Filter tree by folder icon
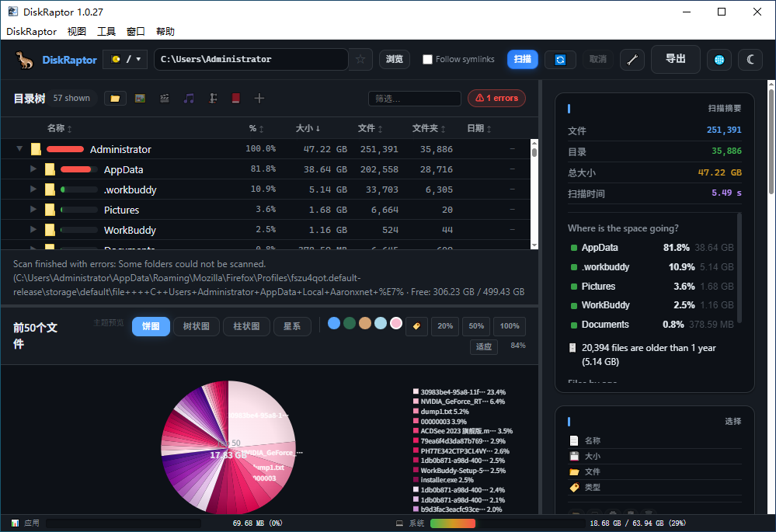This screenshot has width=776, height=532. click(x=115, y=99)
